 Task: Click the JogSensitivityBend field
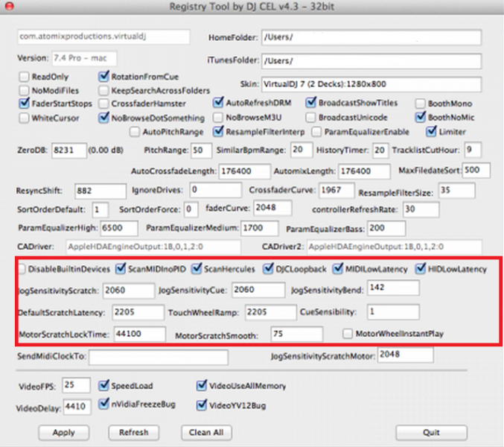[393, 288]
